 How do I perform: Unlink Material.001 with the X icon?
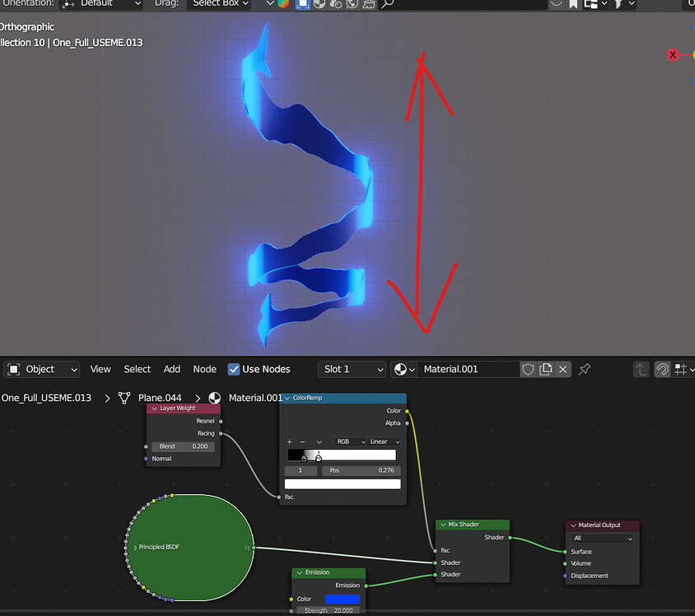point(563,369)
